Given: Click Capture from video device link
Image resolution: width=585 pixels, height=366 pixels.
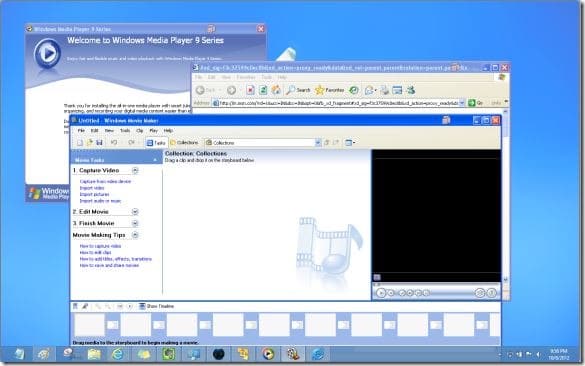Looking at the screenshot, I should 105,181.
